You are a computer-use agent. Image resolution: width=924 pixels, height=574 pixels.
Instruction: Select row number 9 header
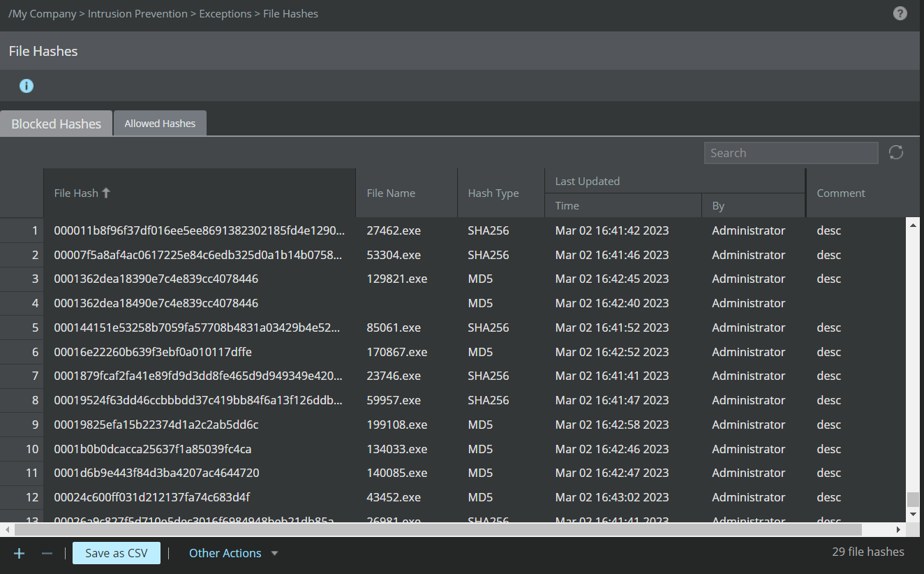click(x=22, y=425)
